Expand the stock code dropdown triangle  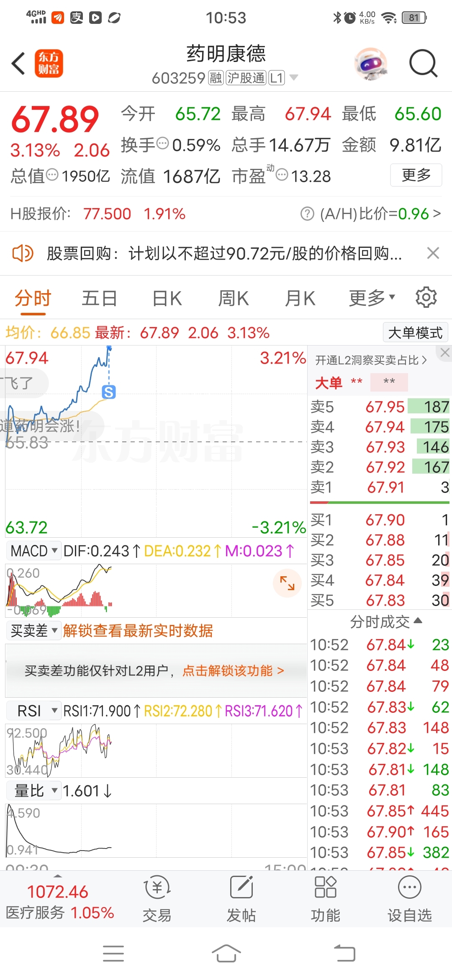point(294,77)
